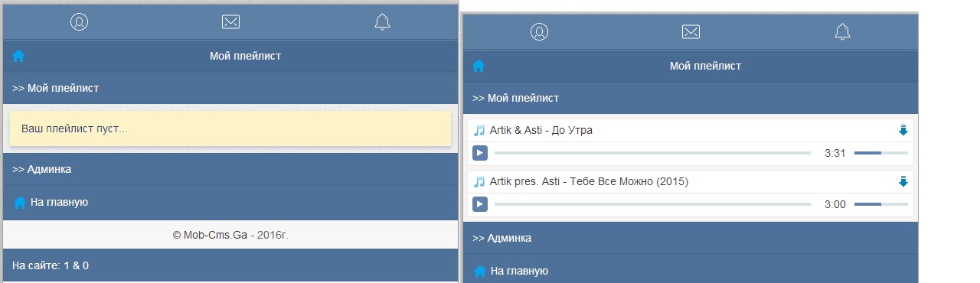Click track title Artik pres. Asti - Тебе Все Можно
980x283 pixels.
click(x=589, y=181)
